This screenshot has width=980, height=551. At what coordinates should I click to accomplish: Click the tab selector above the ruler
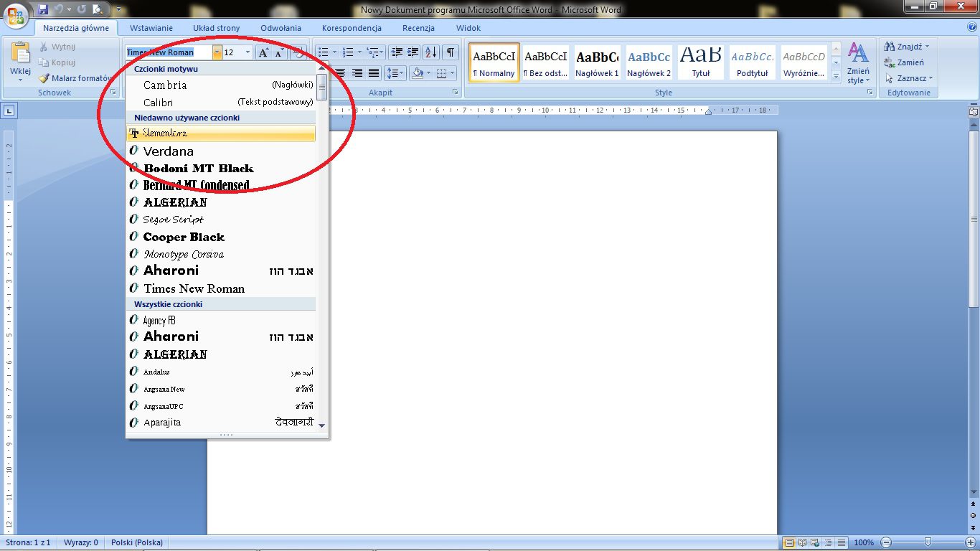point(9,110)
